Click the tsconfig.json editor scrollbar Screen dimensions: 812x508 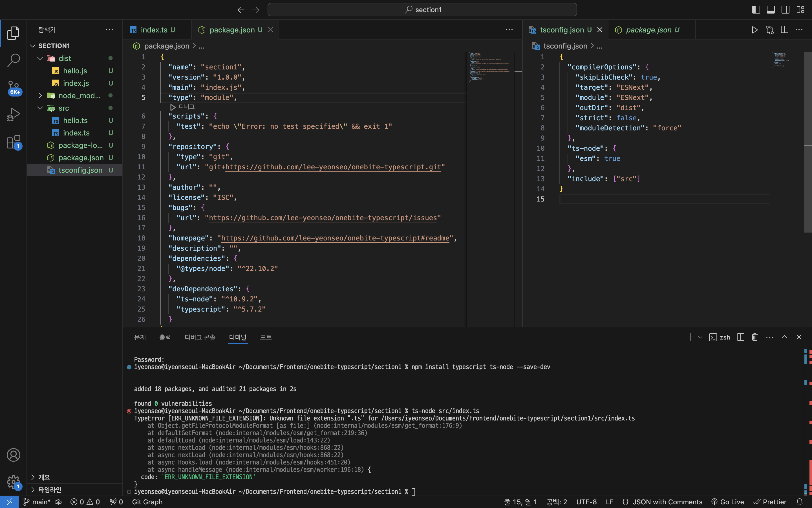[x=808, y=142]
